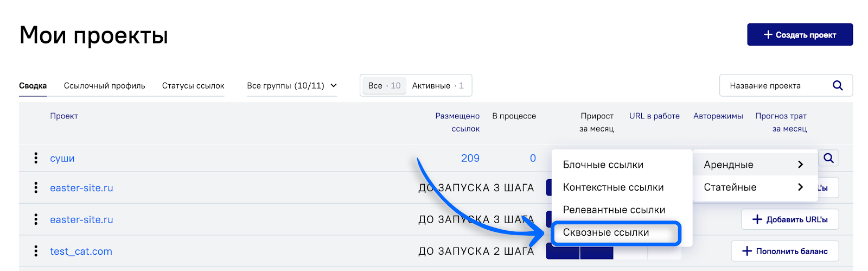Click the progress bar in test_cat.com row
This screenshot has height=271, width=868.
[x=614, y=252]
